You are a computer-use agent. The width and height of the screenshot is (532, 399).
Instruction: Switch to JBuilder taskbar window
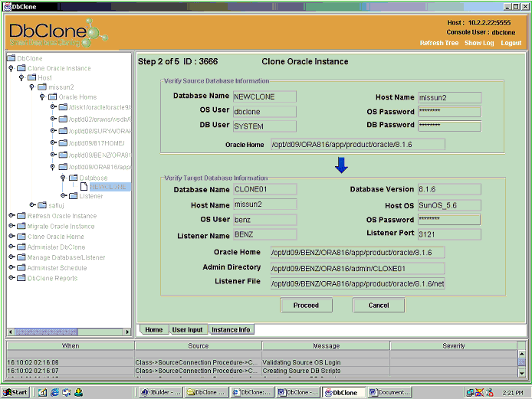161,392
